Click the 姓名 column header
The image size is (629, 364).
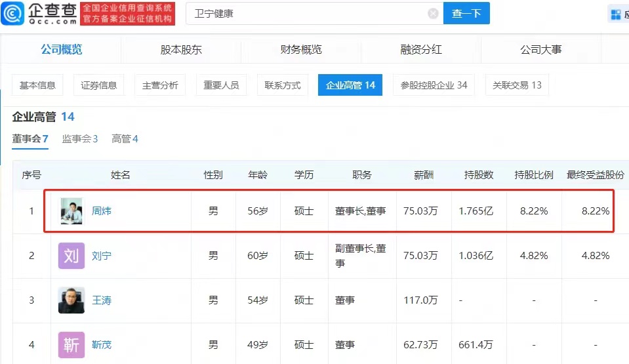point(120,175)
